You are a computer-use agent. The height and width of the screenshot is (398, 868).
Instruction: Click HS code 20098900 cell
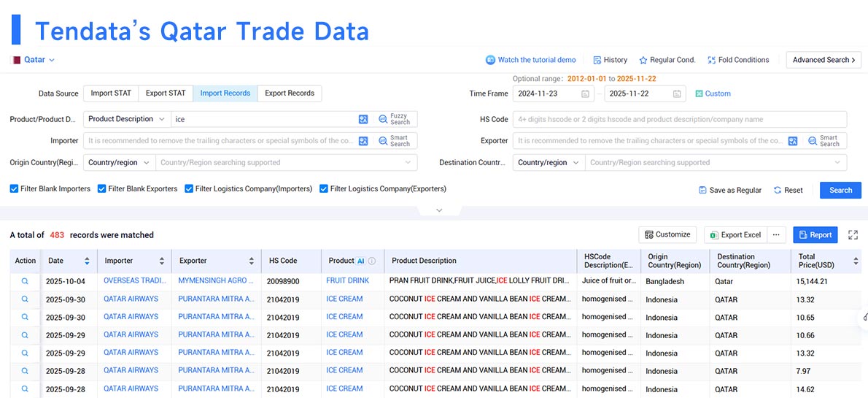283,281
